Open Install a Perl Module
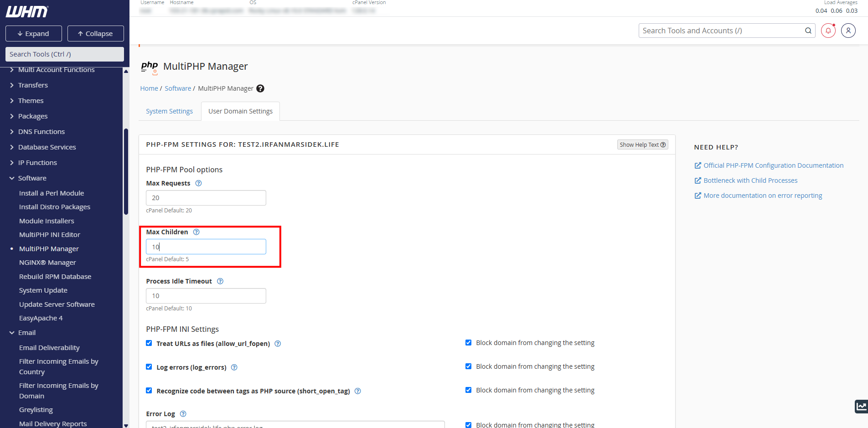 (52, 193)
